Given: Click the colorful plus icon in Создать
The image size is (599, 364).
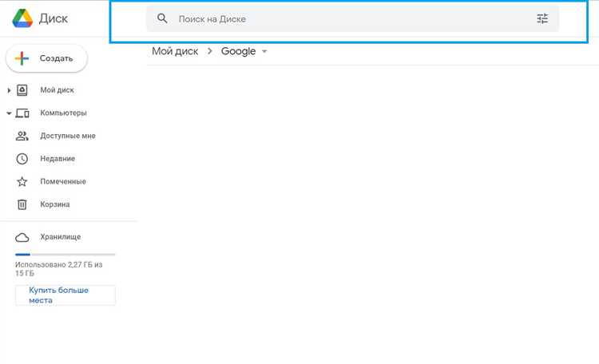Looking at the screenshot, I should click(x=22, y=58).
